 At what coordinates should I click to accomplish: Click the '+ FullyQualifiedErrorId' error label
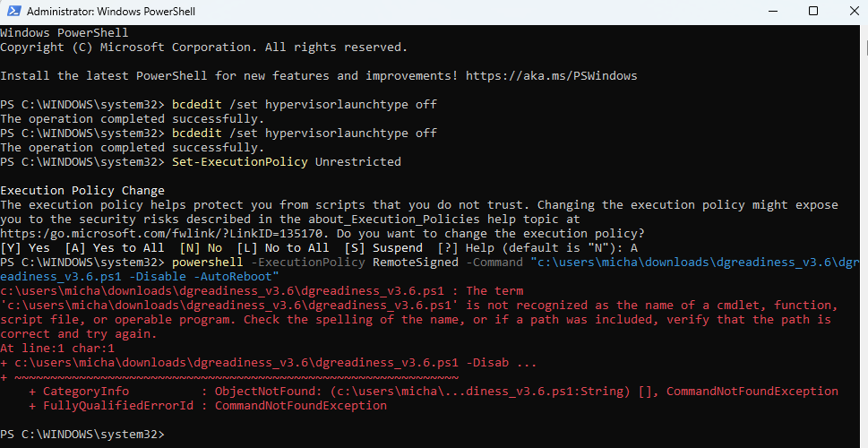pyautogui.click(x=111, y=406)
